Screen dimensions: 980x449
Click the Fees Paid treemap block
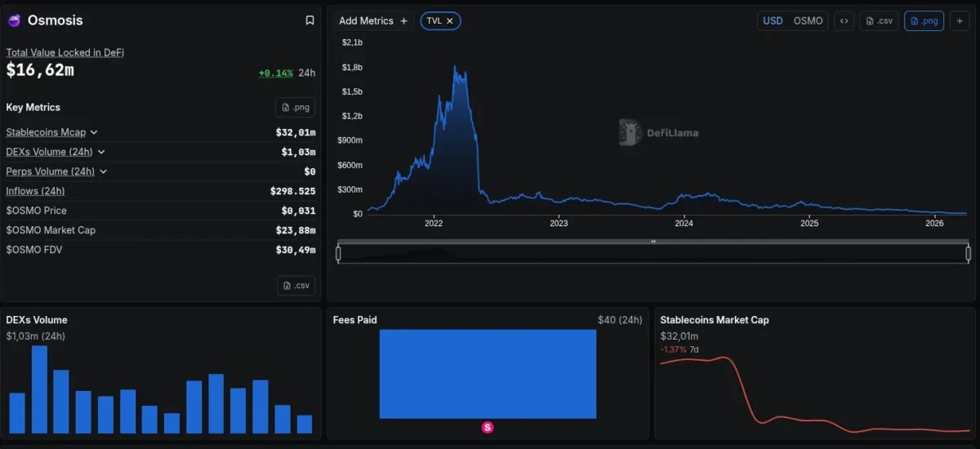[488, 374]
